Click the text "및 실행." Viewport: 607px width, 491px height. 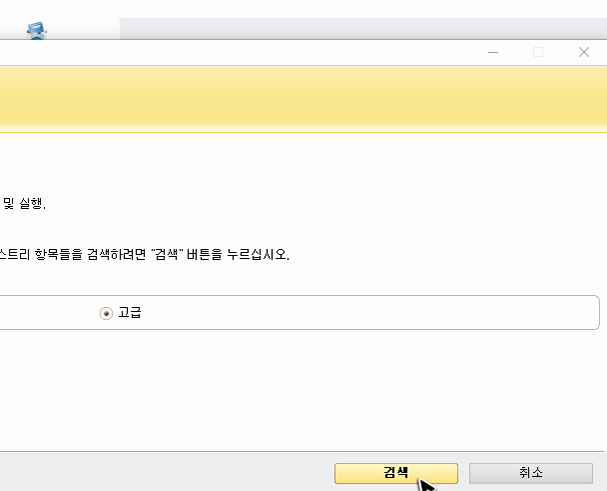click(24, 203)
